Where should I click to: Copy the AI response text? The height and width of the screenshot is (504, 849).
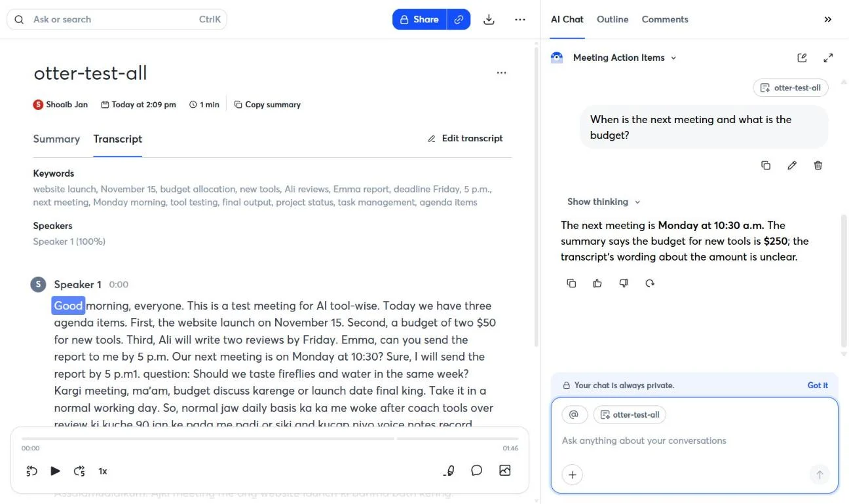pyautogui.click(x=571, y=283)
